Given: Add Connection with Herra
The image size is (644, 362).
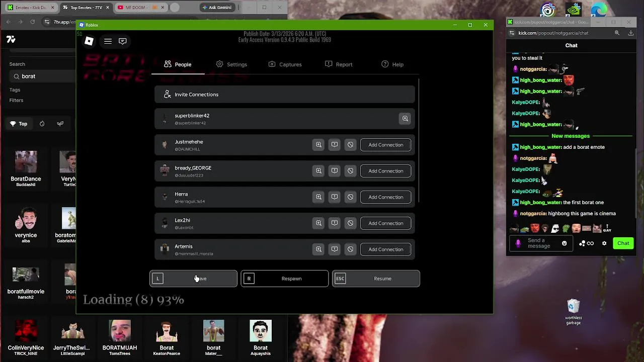Looking at the screenshot, I should [x=386, y=197].
